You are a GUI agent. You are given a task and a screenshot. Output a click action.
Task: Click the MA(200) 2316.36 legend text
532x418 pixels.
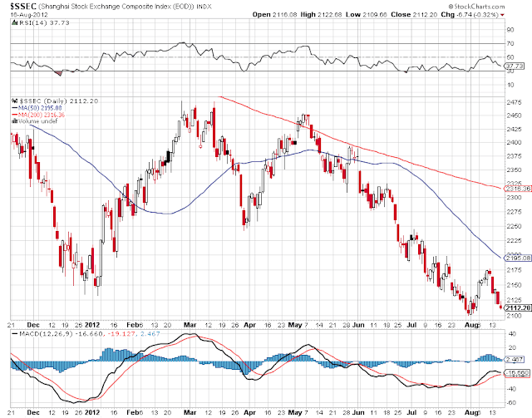coord(42,115)
